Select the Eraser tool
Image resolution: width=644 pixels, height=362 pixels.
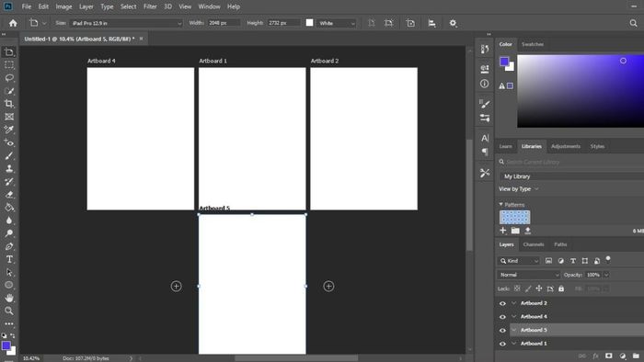9,195
